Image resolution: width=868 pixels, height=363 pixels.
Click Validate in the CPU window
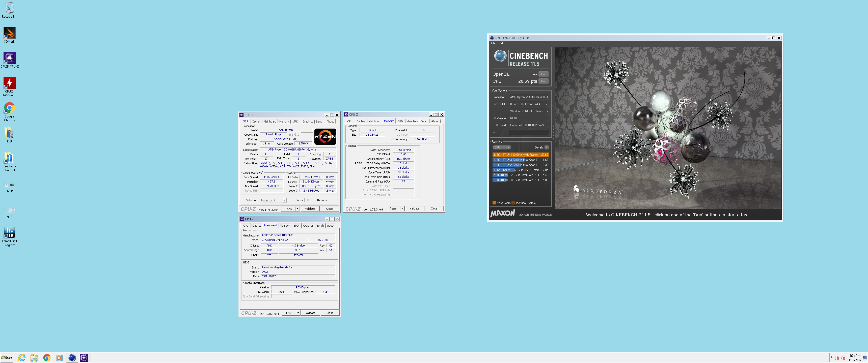click(310, 209)
